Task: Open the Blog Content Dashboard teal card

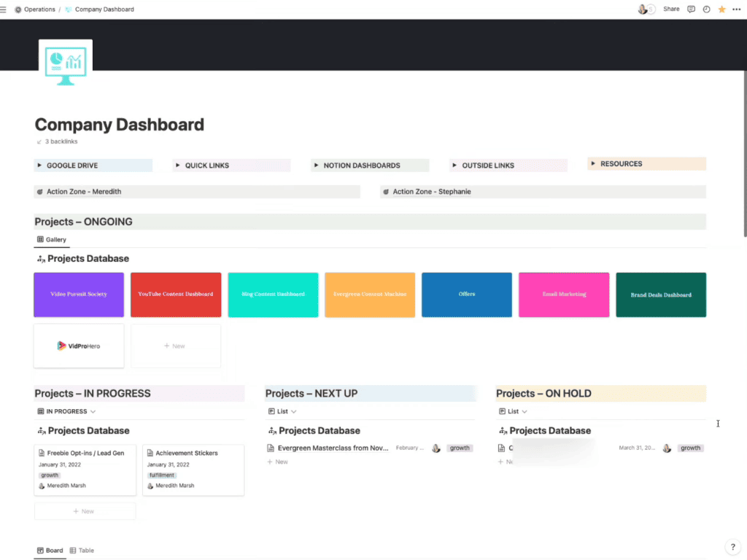Action: pos(273,295)
